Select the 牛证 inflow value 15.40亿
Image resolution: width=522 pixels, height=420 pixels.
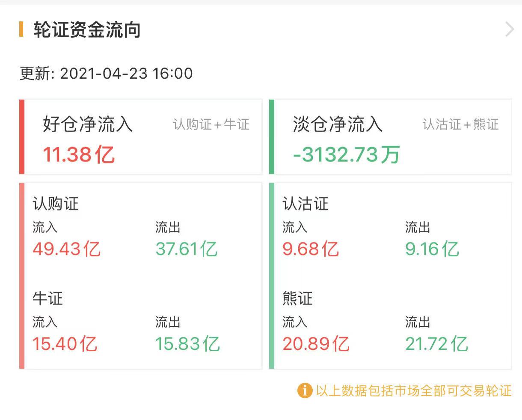[65, 344]
